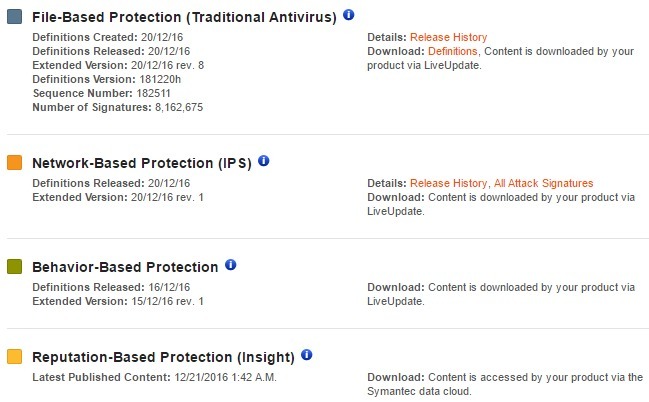This screenshot has width=649, height=402.
Task: Open Release History link under Network-Based Protection
Action: 449,183
